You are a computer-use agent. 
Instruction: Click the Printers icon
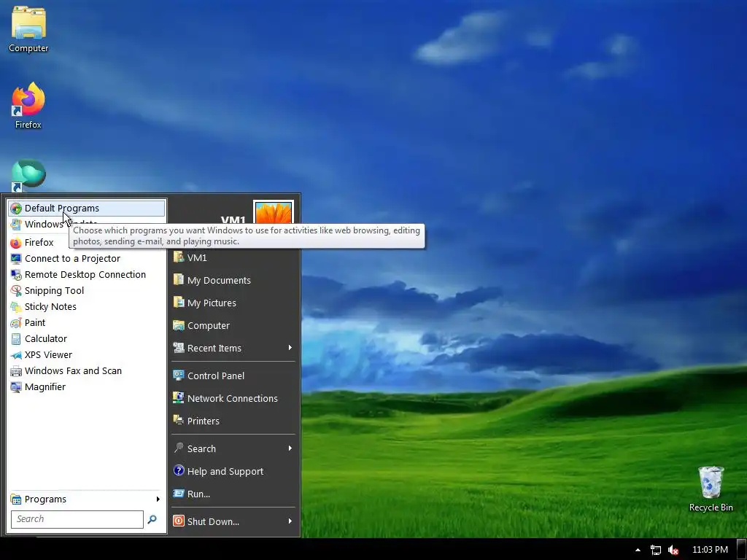[179, 421]
